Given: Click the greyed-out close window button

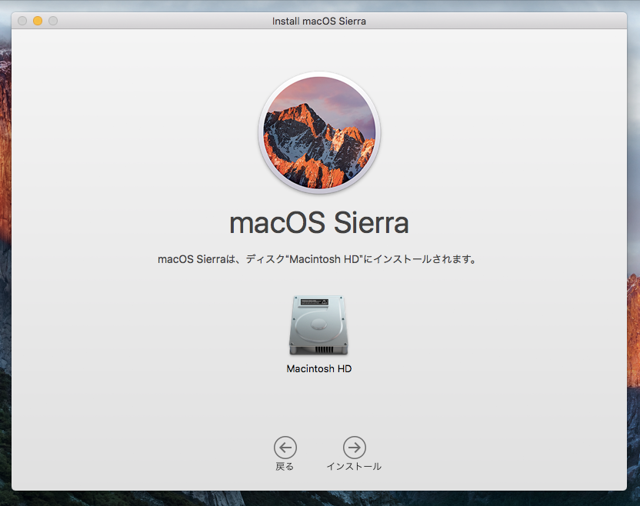Looking at the screenshot, I should (22, 21).
